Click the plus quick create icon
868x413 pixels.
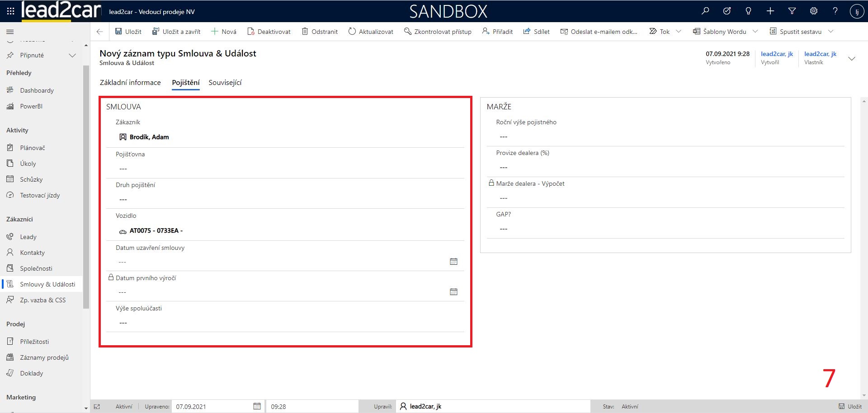pos(770,11)
